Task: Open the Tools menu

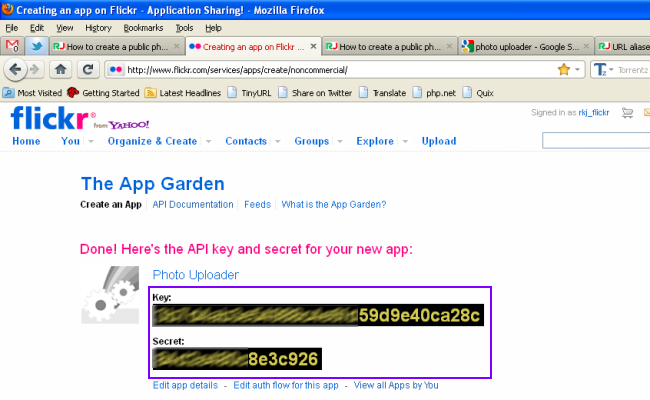Action: pyautogui.click(x=184, y=28)
